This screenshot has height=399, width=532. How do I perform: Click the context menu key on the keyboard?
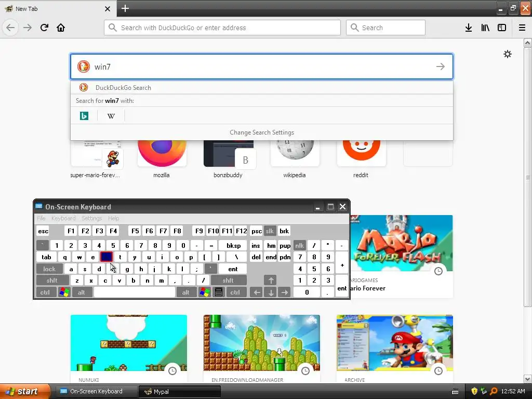(x=219, y=292)
